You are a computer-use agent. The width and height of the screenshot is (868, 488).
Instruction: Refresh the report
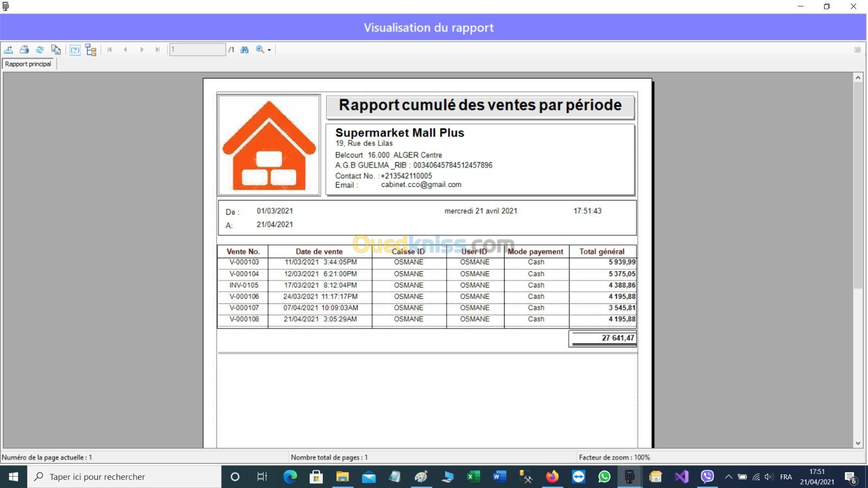coord(40,50)
